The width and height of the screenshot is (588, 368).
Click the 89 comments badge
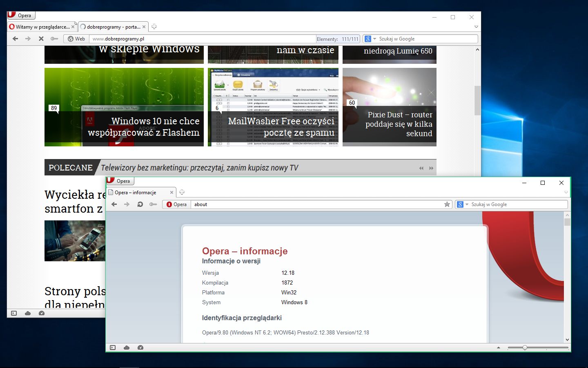(x=54, y=108)
